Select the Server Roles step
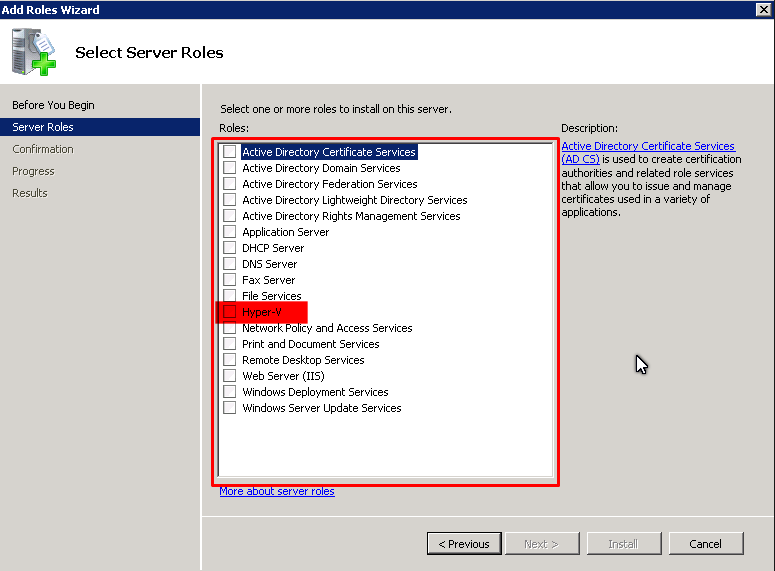The height and width of the screenshot is (571, 775). pyautogui.click(x=100, y=127)
